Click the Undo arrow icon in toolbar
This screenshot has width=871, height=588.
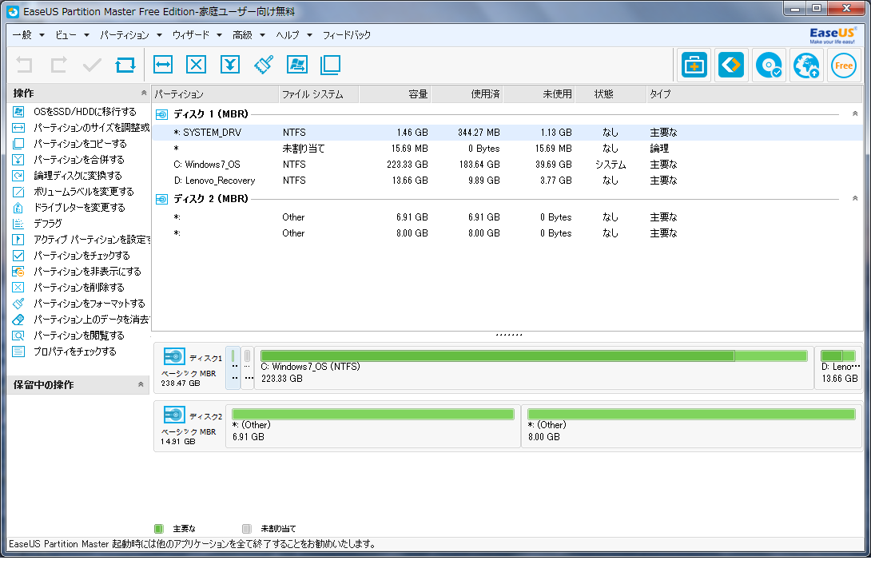[x=24, y=65]
